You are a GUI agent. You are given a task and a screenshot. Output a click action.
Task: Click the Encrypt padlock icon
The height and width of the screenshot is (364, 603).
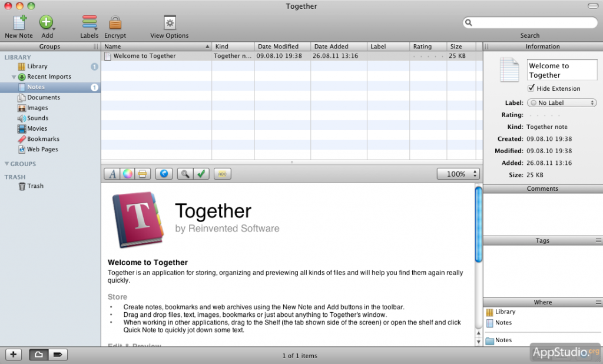[115, 23]
